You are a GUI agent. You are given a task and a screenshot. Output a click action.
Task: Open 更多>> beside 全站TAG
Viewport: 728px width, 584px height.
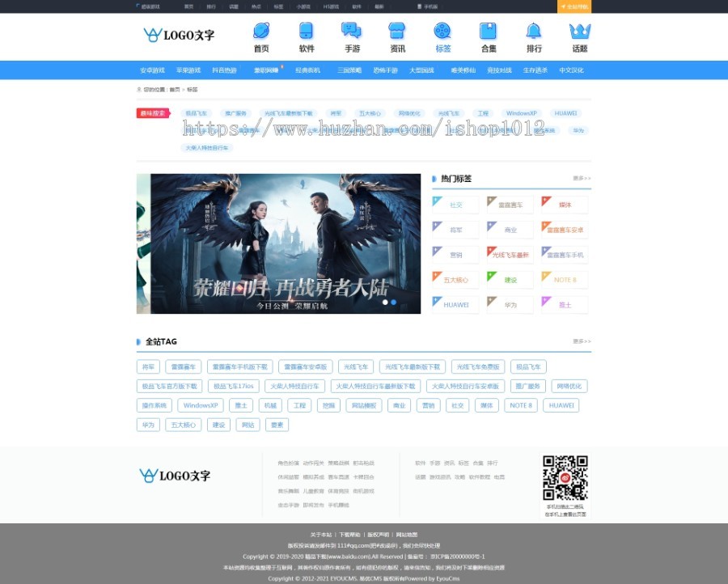(x=582, y=341)
